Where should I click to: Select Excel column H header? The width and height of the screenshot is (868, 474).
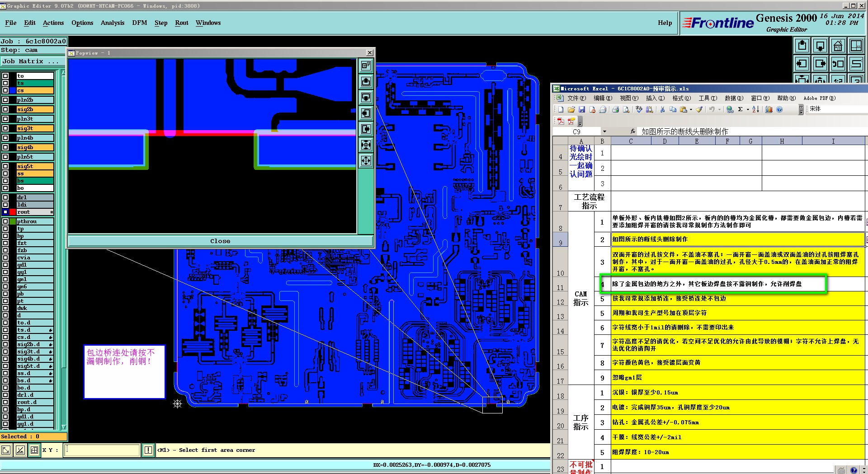(x=782, y=141)
